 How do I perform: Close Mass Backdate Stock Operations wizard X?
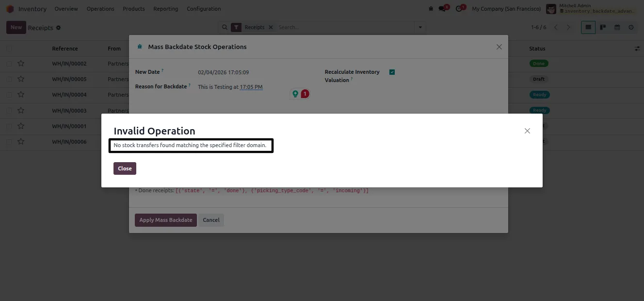coord(499,47)
